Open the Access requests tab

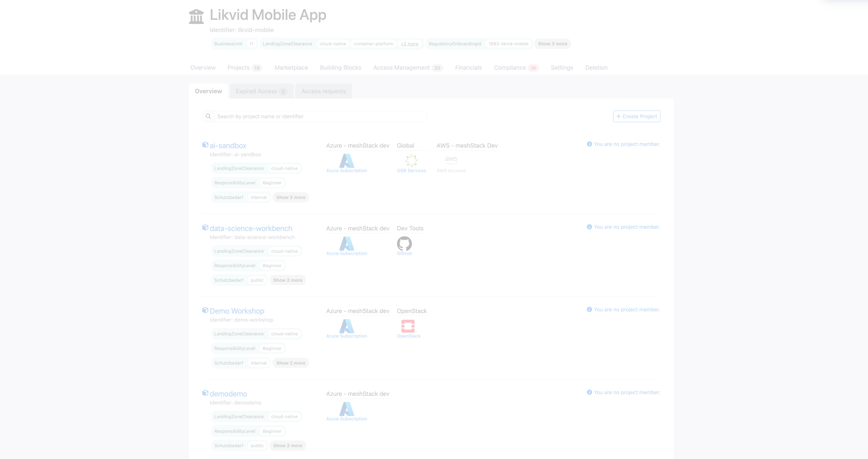coord(323,91)
